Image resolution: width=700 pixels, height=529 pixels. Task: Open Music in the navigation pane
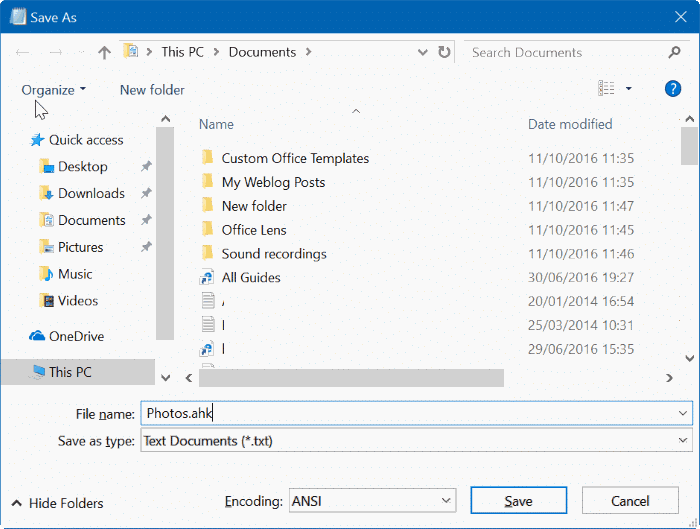click(x=75, y=274)
